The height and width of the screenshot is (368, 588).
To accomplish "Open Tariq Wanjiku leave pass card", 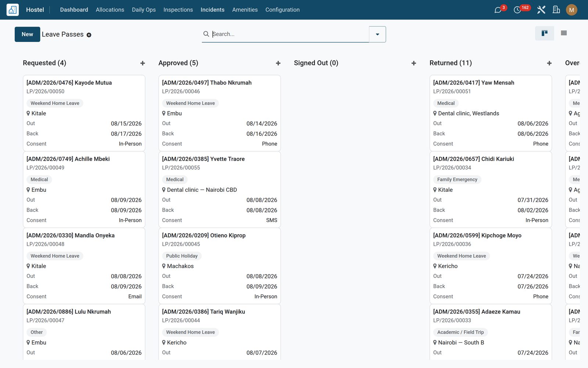I will pyautogui.click(x=220, y=332).
